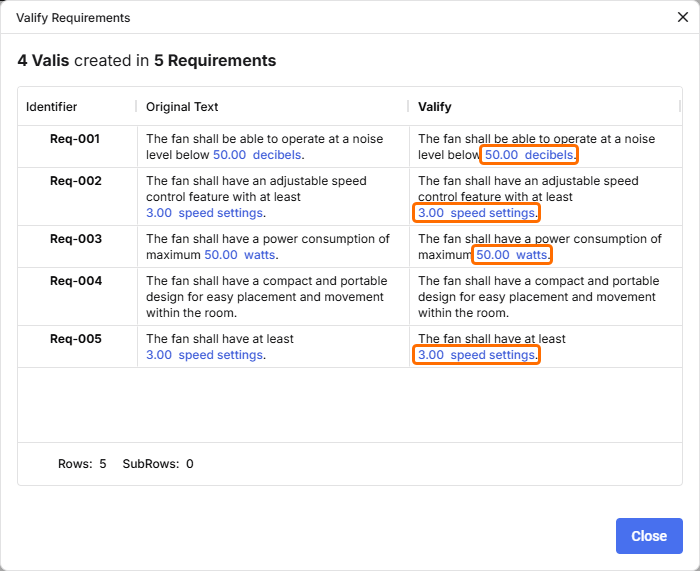Screen dimensions: 700x571
Task: Click the Original Text column header
Action: tap(182, 107)
